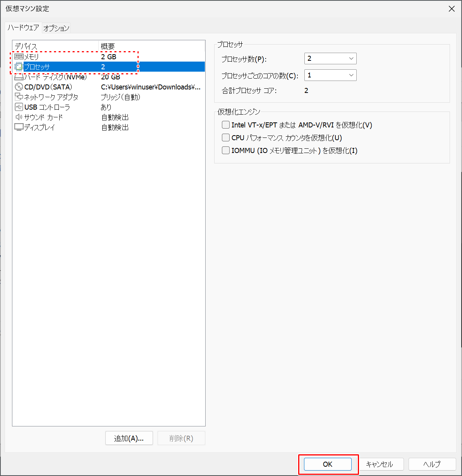Select the ネットワーク アダプタ icon
The image size is (462, 476).
[19, 96]
